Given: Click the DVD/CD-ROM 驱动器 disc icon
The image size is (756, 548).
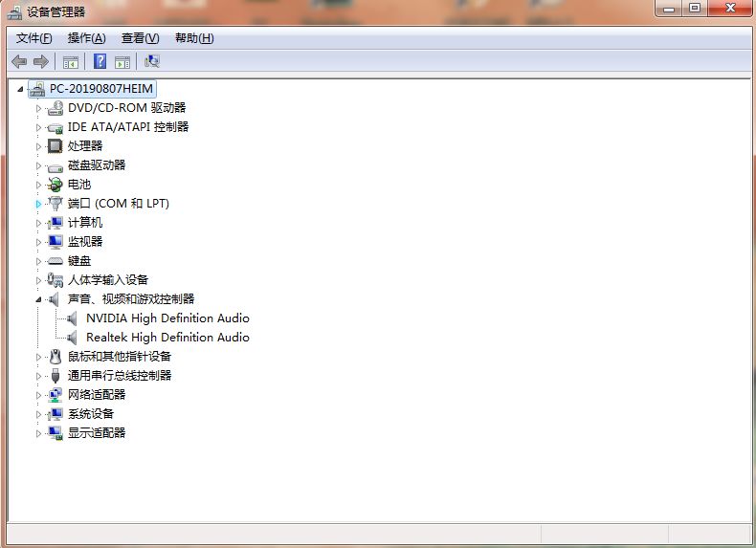Looking at the screenshot, I should tap(56, 108).
